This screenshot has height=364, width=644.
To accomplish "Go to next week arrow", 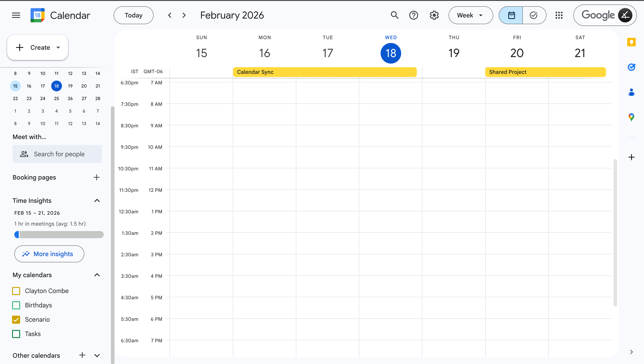I will [184, 15].
